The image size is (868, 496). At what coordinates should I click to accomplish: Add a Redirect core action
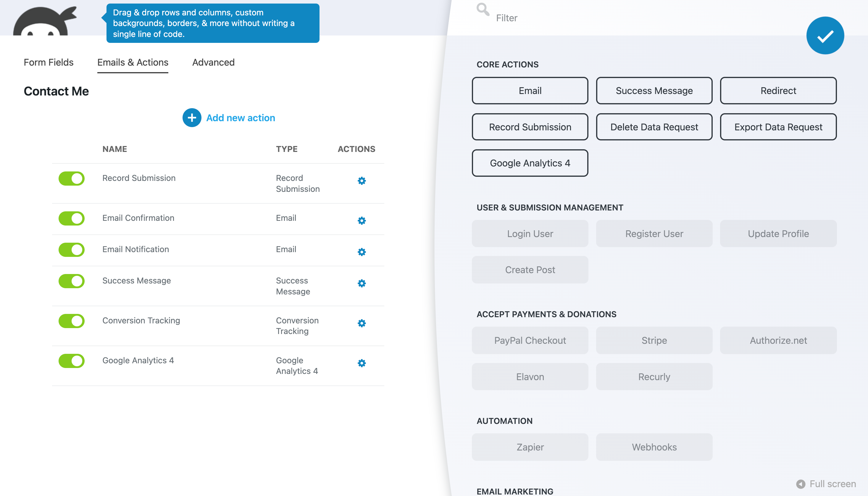click(778, 91)
